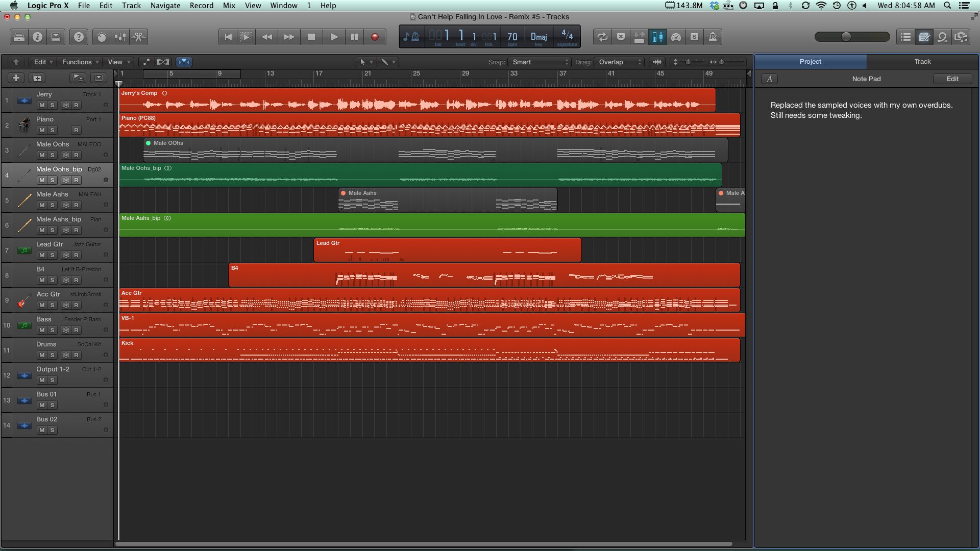The height and width of the screenshot is (551, 980).
Task: Toggle Catch Playhead button
Action: pos(184,62)
